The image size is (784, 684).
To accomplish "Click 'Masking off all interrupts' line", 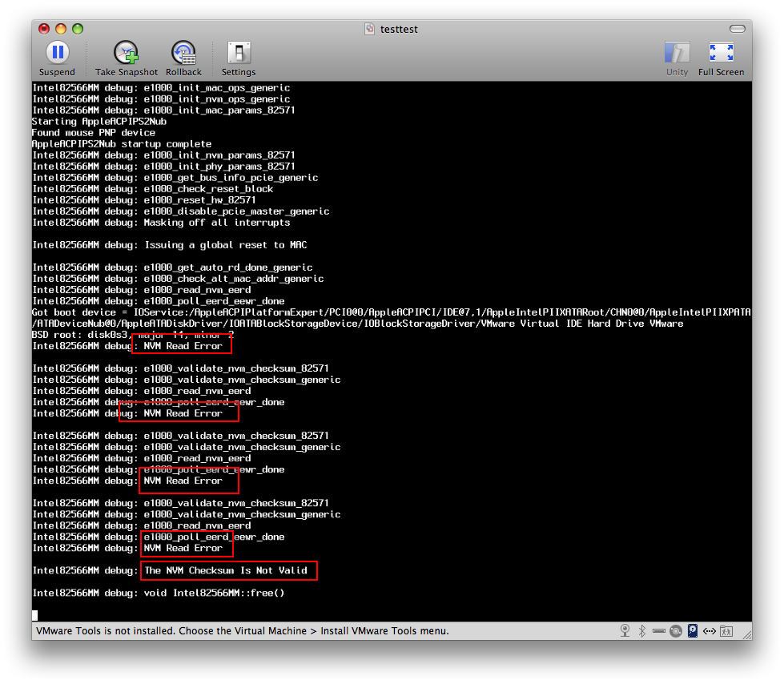I will point(161,223).
